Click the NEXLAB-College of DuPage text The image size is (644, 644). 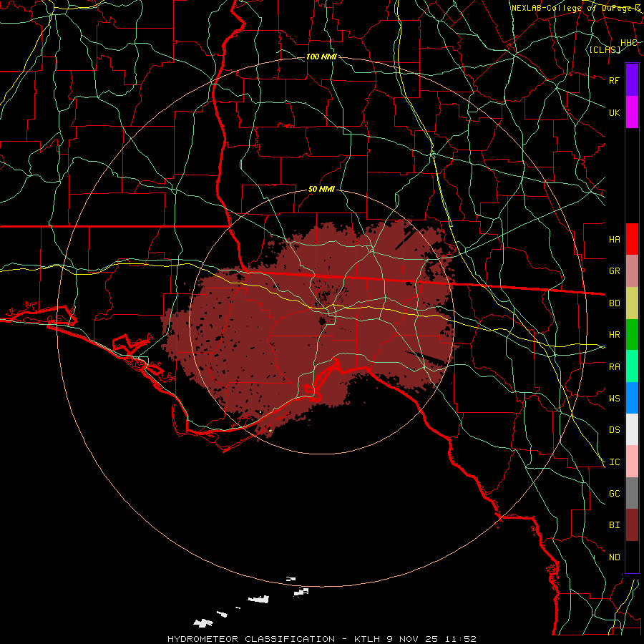click(576, 8)
